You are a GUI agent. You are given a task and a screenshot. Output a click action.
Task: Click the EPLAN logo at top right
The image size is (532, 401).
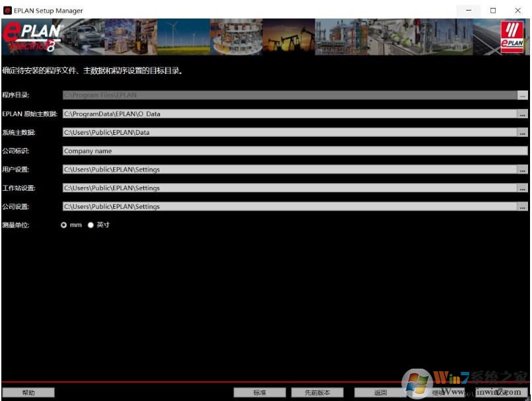pyautogui.click(x=512, y=36)
